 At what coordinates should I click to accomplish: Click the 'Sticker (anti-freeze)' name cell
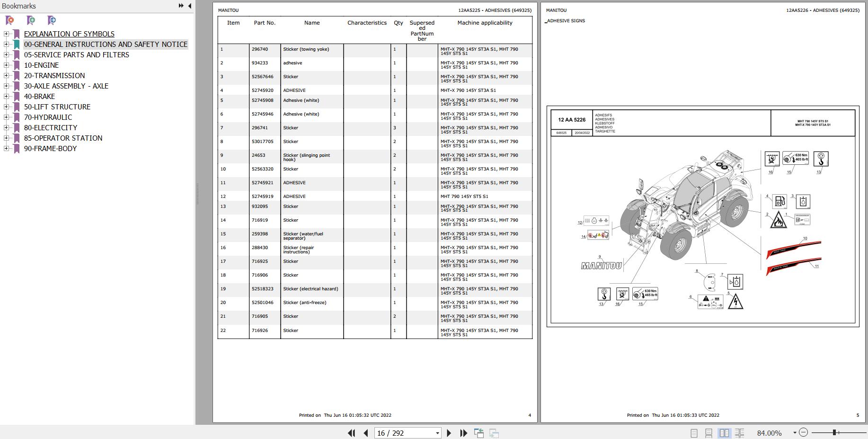pos(305,303)
